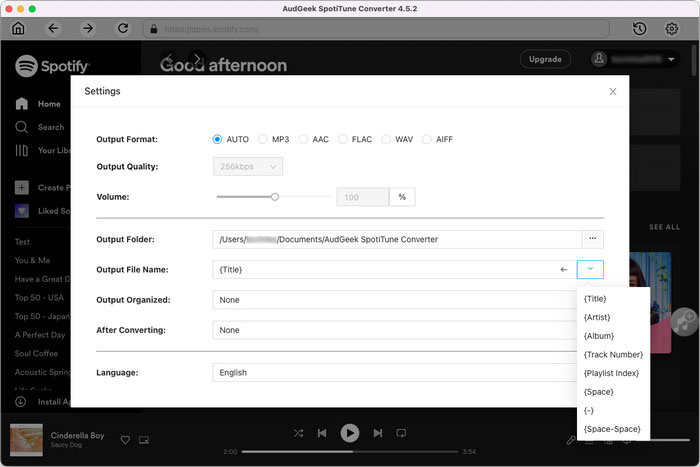Clear file name with back arrow
The height and width of the screenshot is (467, 700).
pos(564,270)
